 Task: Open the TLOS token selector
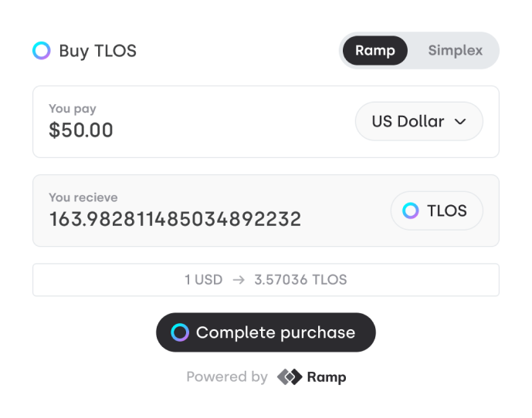point(436,211)
